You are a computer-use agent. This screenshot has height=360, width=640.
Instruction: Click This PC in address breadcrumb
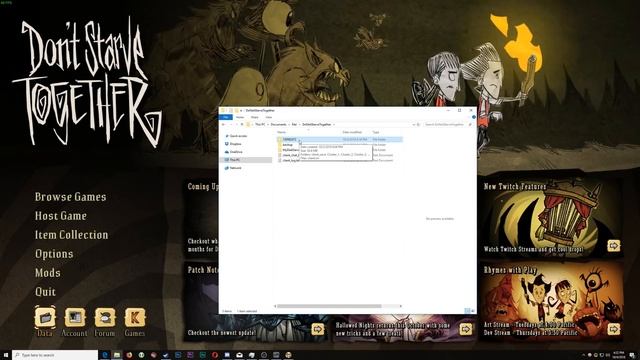click(x=260, y=124)
